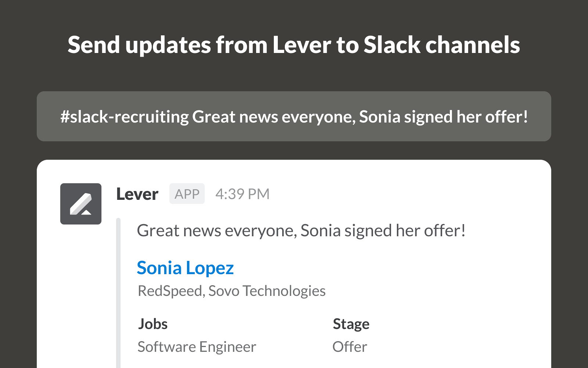Click the Lever sender name
The width and height of the screenshot is (588, 368).
(137, 194)
